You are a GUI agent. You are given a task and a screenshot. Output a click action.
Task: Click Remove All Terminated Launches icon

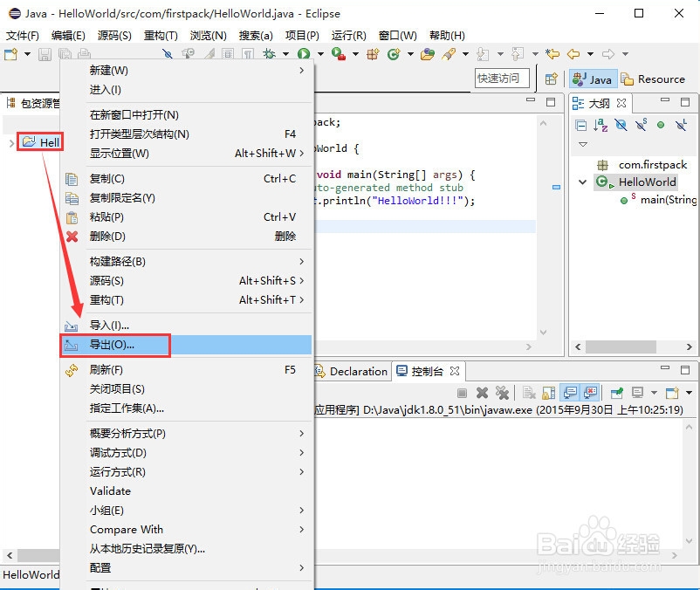[x=502, y=393]
